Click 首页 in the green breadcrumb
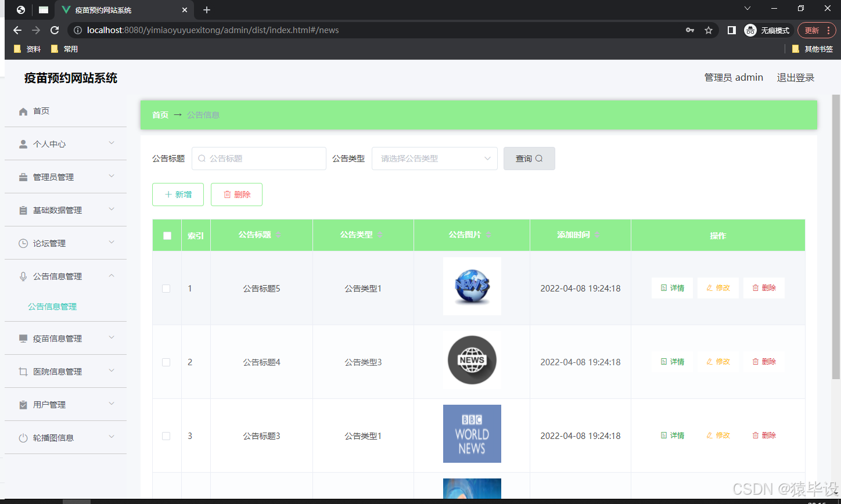 [160, 115]
